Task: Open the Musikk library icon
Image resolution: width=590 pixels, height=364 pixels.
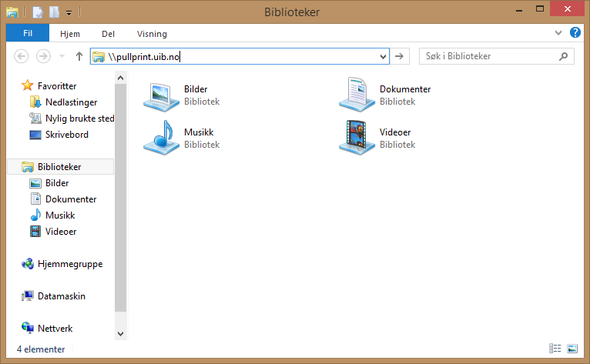Action: pyautogui.click(x=161, y=138)
